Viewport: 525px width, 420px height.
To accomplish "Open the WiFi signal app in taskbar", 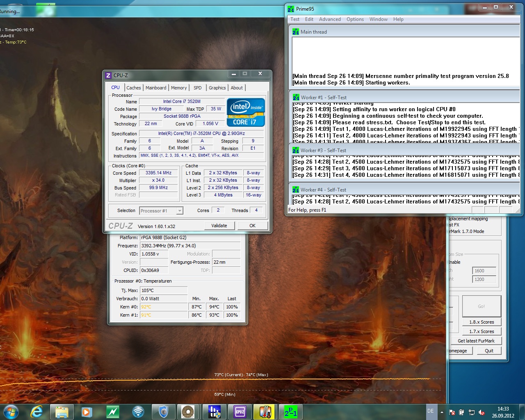I will tap(138, 411).
